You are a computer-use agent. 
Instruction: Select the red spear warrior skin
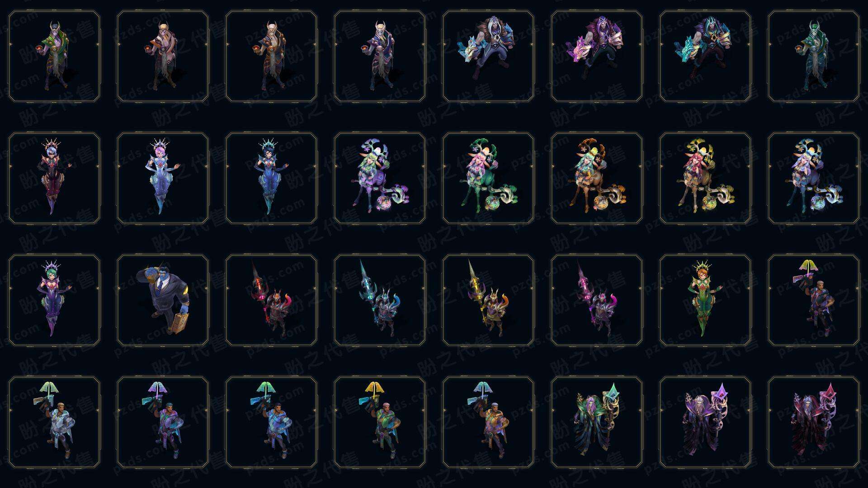pyautogui.click(x=271, y=300)
